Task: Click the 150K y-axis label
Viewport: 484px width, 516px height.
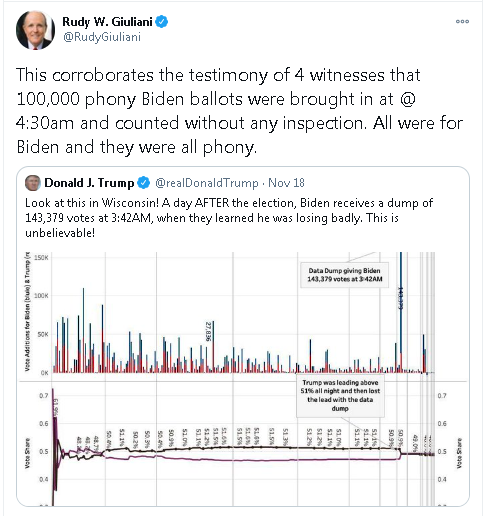Action: tap(41, 258)
